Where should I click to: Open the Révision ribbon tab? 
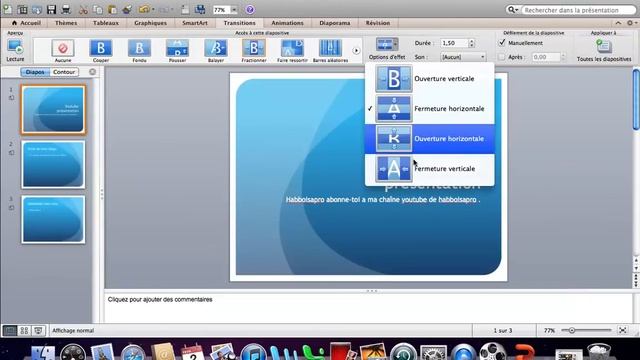[378, 23]
